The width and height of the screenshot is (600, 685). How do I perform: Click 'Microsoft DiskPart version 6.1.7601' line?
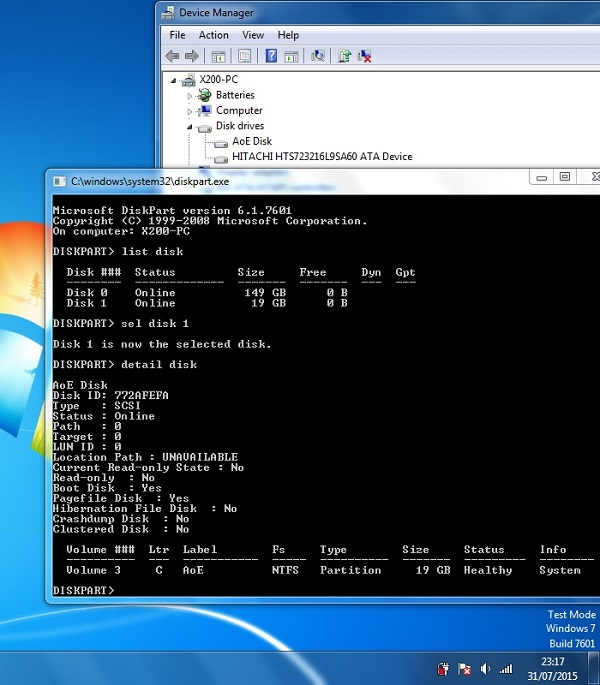tap(172, 210)
